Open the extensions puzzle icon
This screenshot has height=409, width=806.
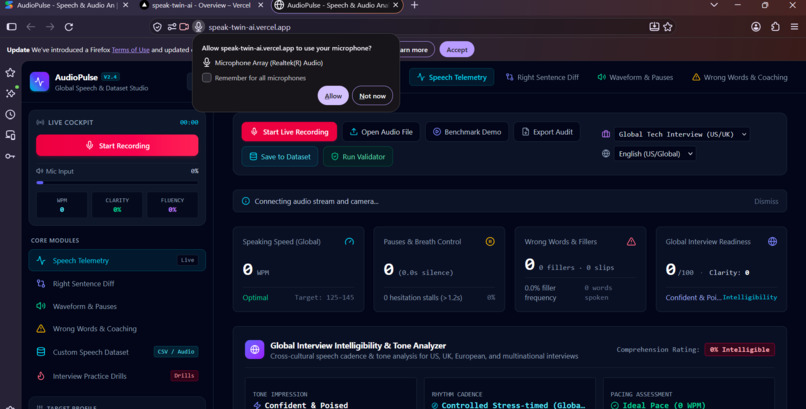(x=775, y=27)
